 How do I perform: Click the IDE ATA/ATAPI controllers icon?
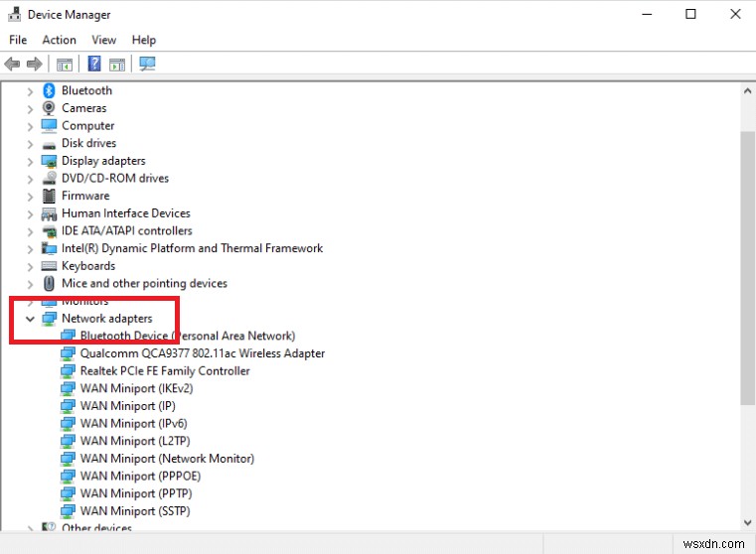[49, 231]
